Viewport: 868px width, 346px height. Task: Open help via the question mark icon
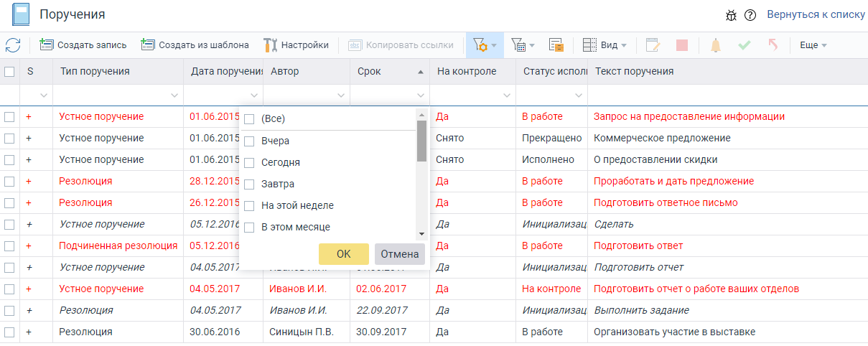pyautogui.click(x=750, y=15)
